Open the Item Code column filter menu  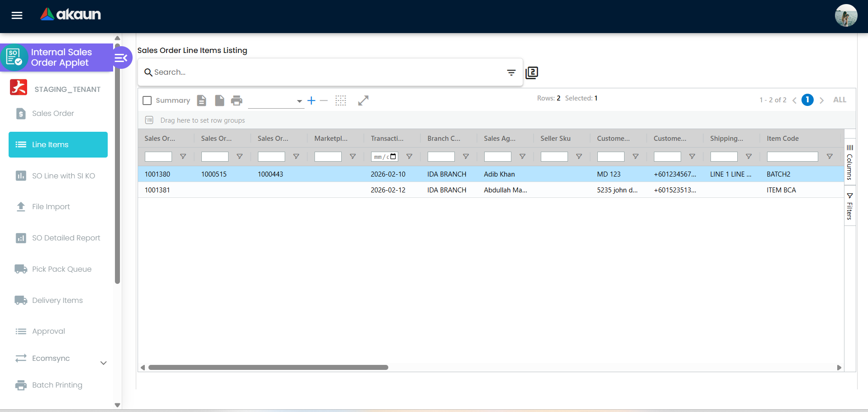click(829, 157)
